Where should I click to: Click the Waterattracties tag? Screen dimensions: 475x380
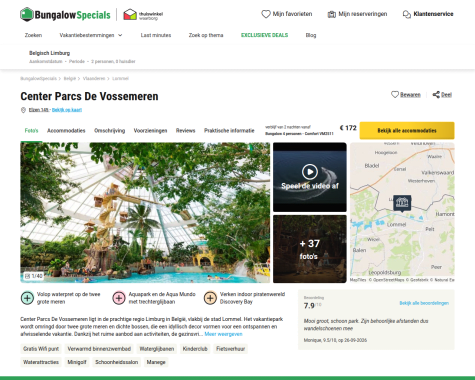tap(41, 362)
